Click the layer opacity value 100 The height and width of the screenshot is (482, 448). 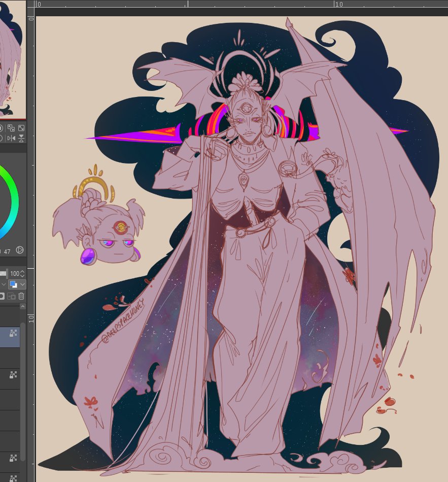pos(14,274)
